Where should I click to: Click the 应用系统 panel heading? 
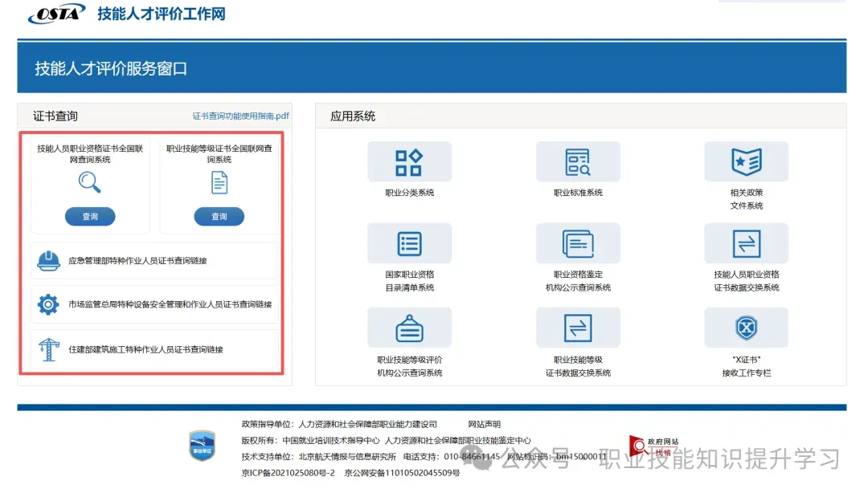coord(353,116)
